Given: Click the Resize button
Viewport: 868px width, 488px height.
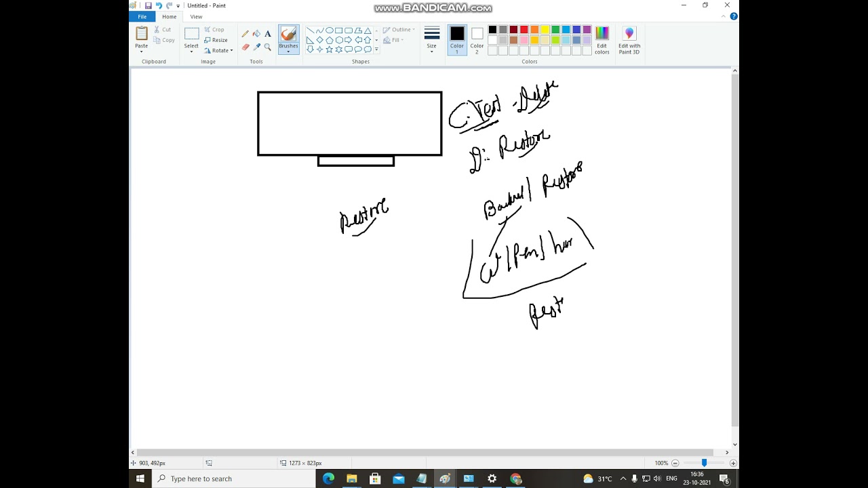Looking at the screenshot, I should click(x=216, y=40).
